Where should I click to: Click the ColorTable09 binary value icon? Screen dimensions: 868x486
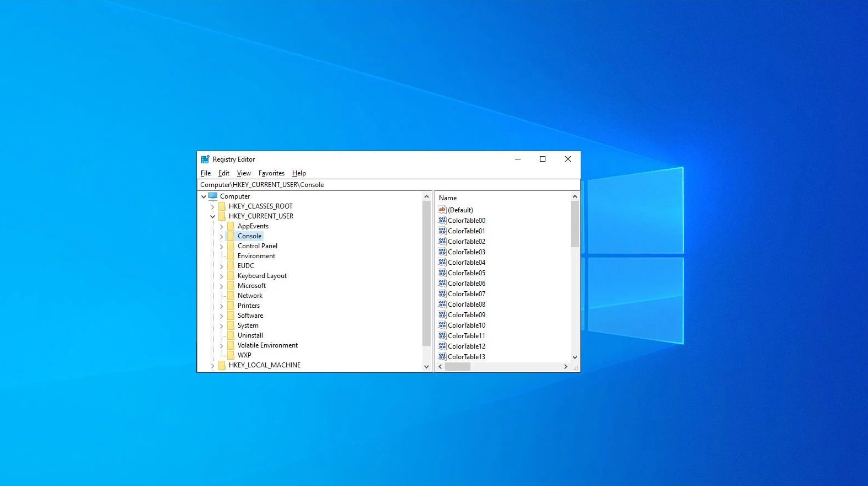point(442,314)
